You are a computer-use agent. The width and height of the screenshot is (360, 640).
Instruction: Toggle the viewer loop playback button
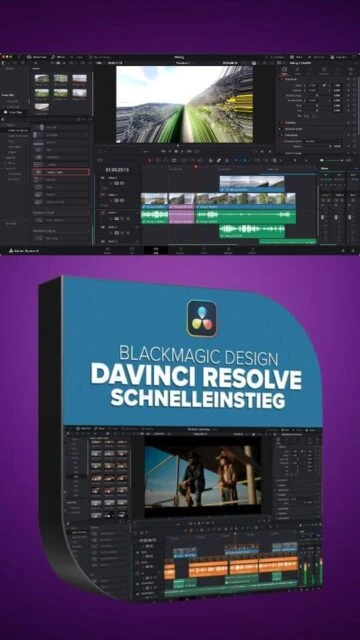(x=197, y=151)
